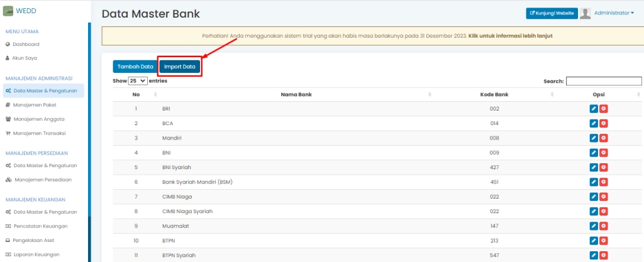Delete the BNI Syariah bank entry
Screen dimensions: 644x262
click(604, 167)
